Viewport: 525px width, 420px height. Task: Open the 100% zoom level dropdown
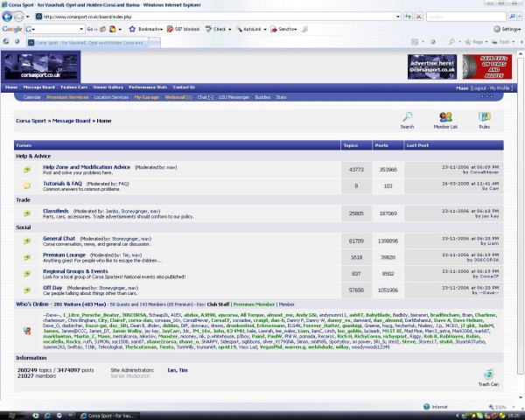click(514, 407)
